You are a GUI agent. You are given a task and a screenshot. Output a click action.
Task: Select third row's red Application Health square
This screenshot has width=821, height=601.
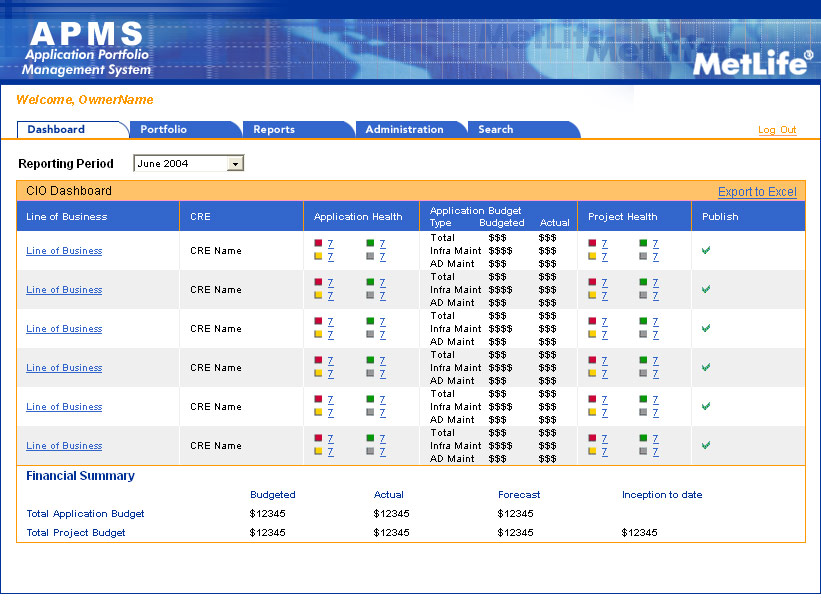tap(318, 321)
